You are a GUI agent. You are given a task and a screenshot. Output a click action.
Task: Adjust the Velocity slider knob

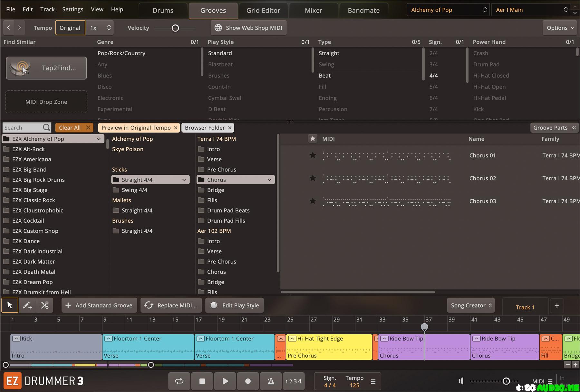click(x=175, y=28)
